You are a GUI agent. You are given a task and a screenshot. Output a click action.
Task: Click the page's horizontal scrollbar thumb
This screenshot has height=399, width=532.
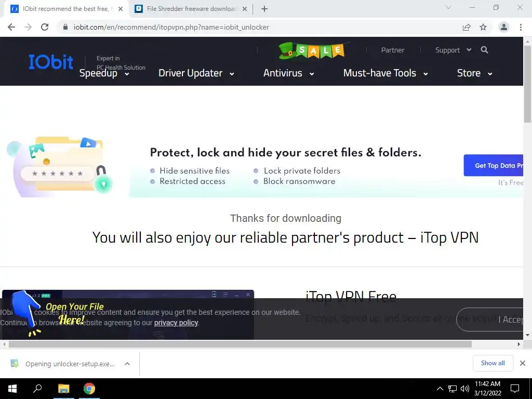(240, 344)
